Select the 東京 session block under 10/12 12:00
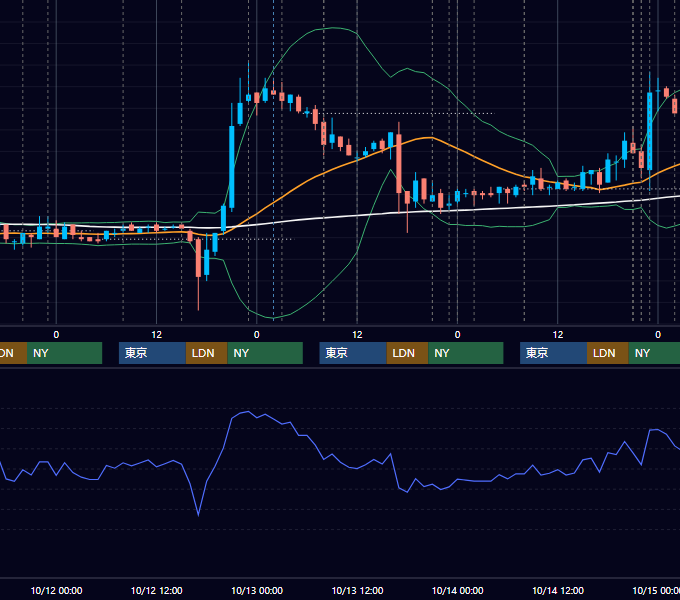The width and height of the screenshot is (680, 600). click(x=152, y=353)
